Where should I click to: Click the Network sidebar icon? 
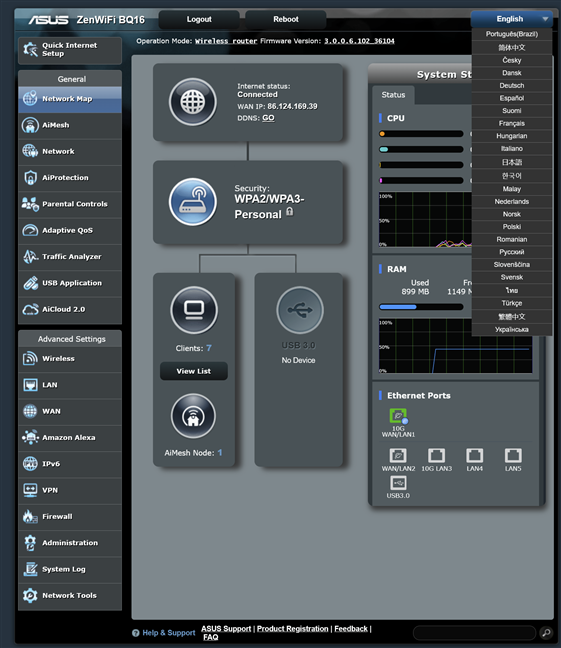click(30, 151)
